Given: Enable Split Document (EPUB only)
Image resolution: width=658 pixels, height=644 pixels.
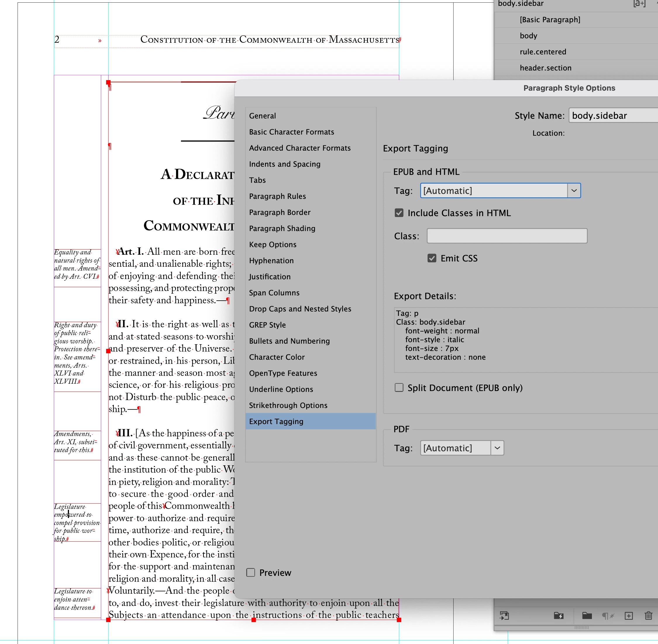Looking at the screenshot, I should 399,387.
